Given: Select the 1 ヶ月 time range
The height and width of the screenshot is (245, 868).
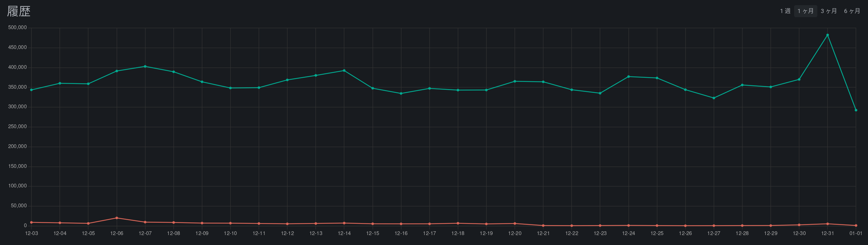Looking at the screenshot, I should click(x=805, y=11).
